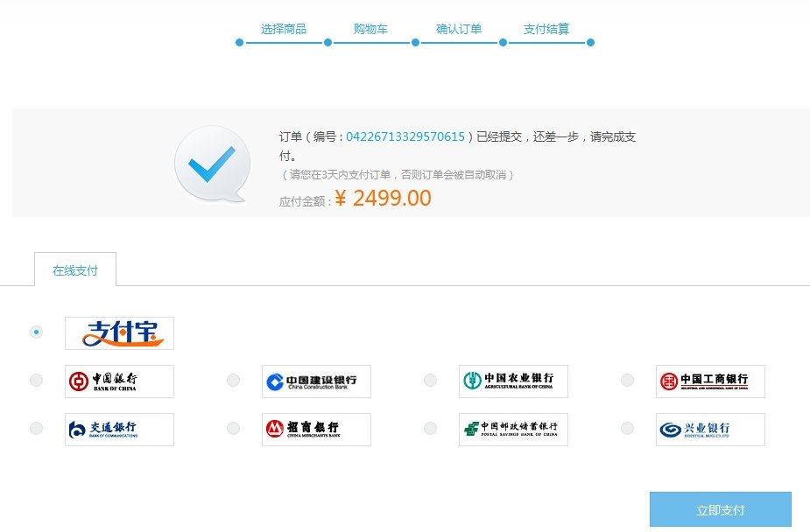Click the Bank of Communications logo

pos(119,429)
